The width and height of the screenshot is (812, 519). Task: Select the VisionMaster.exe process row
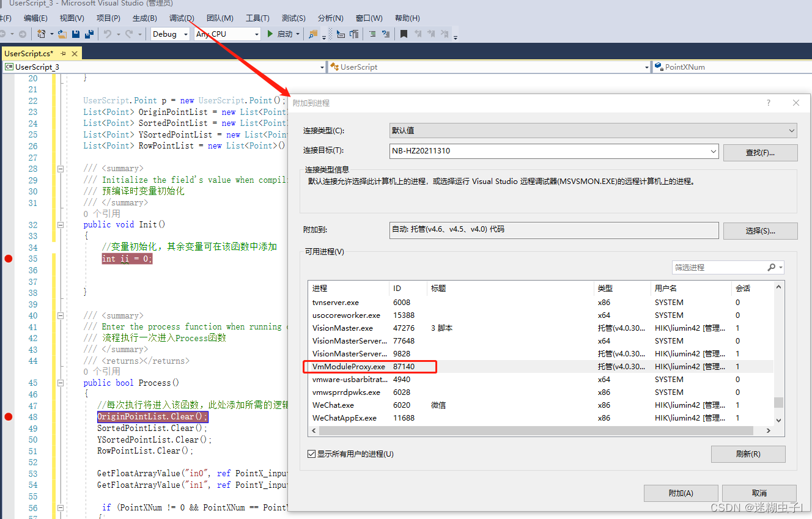coord(541,328)
